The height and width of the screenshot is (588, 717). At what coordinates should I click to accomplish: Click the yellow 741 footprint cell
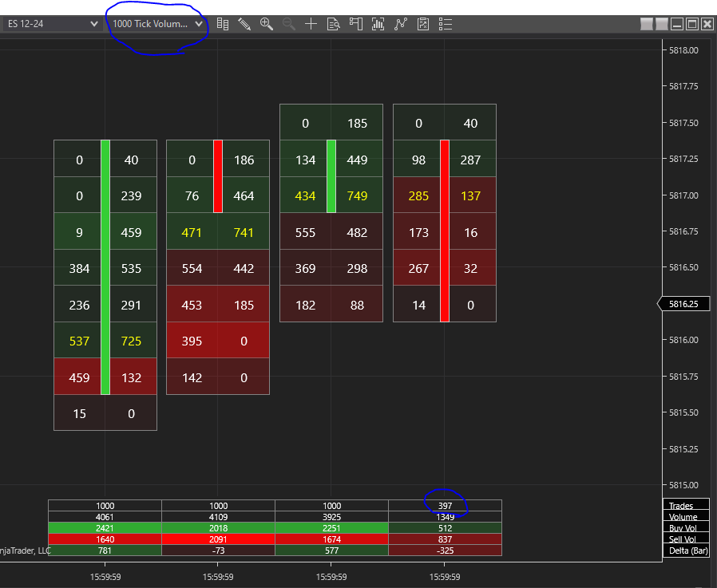tap(244, 232)
